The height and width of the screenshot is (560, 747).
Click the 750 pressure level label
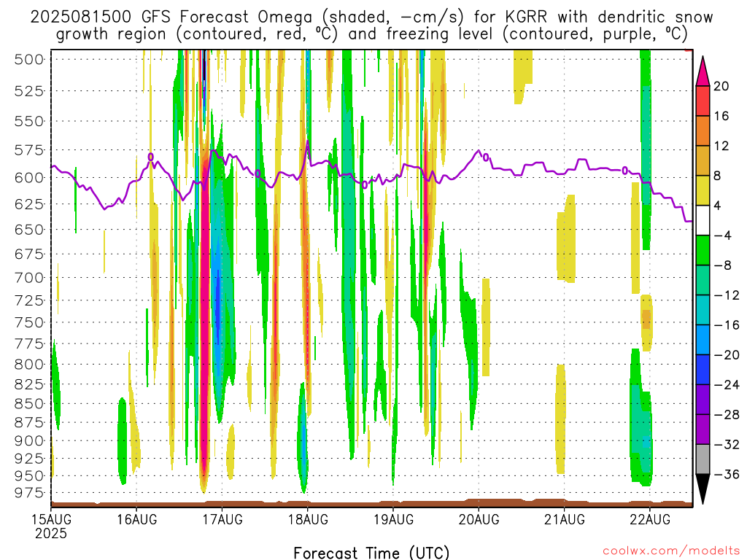pos(29,322)
